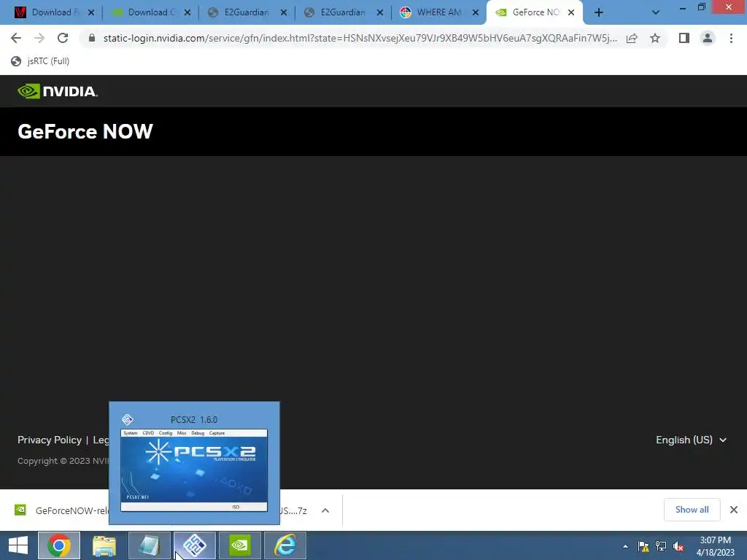Share this page via share icon
Viewport: 747px width, 560px height.
[632, 38]
